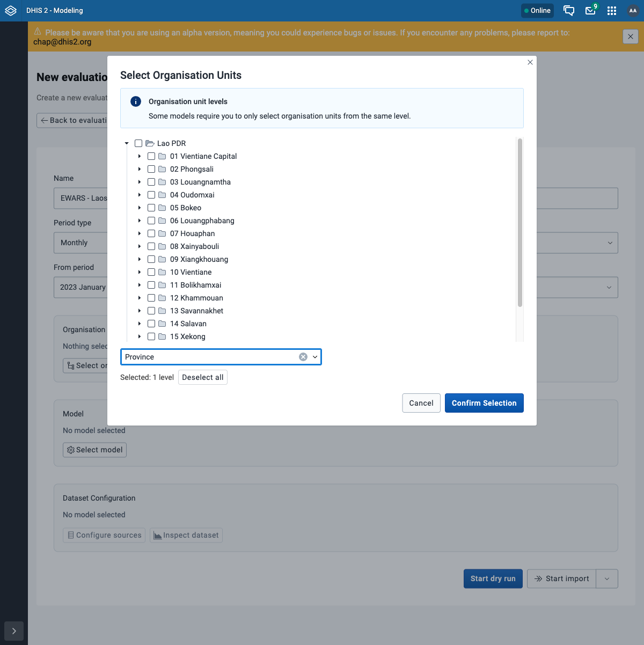Select the 13 Savannakhet tree label

tap(196, 311)
